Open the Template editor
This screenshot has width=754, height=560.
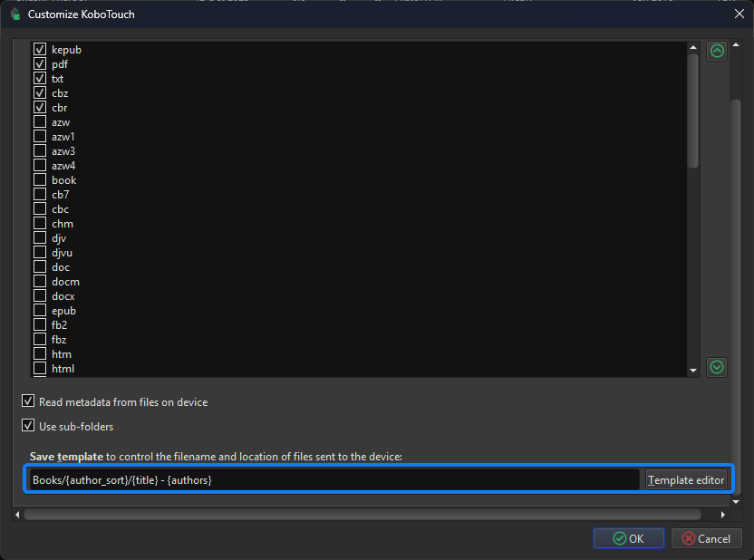[x=686, y=479]
